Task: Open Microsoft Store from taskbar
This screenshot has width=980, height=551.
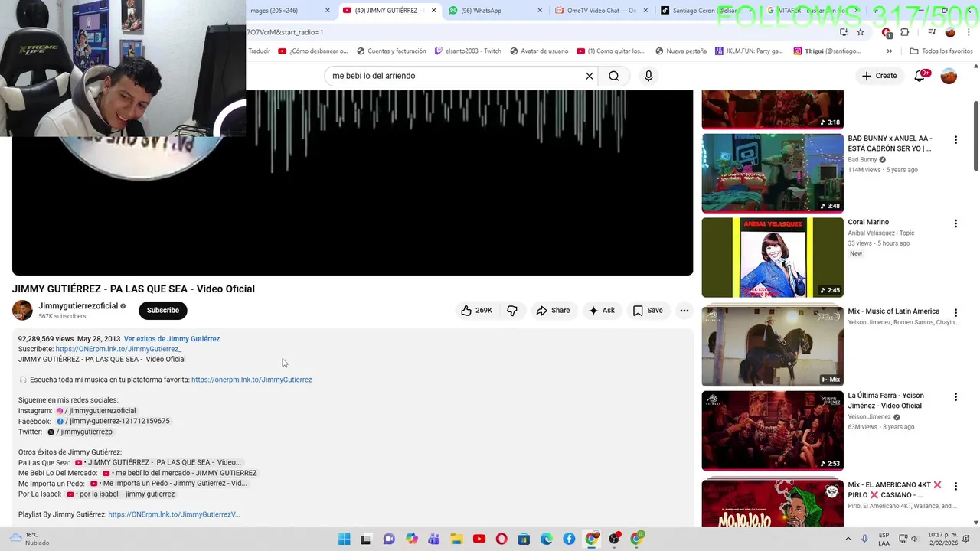Action: (x=524, y=540)
